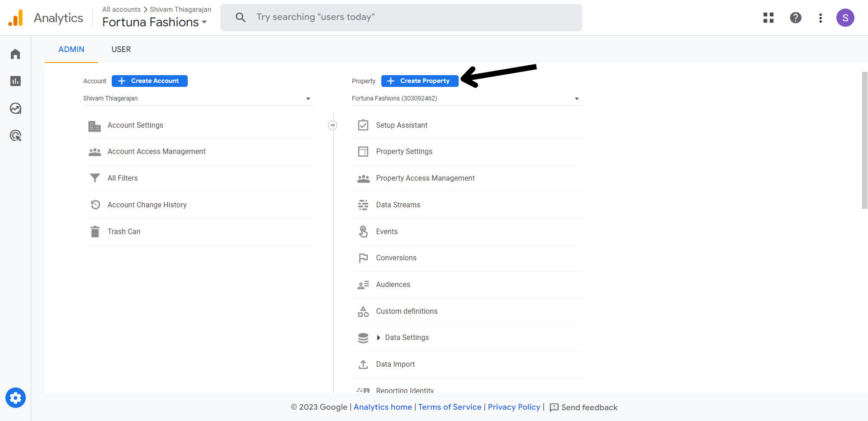Viewport: 868px width, 421px height.
Task: Open the Advertising icon in sidebar
Action: click(x=15, y=135)
